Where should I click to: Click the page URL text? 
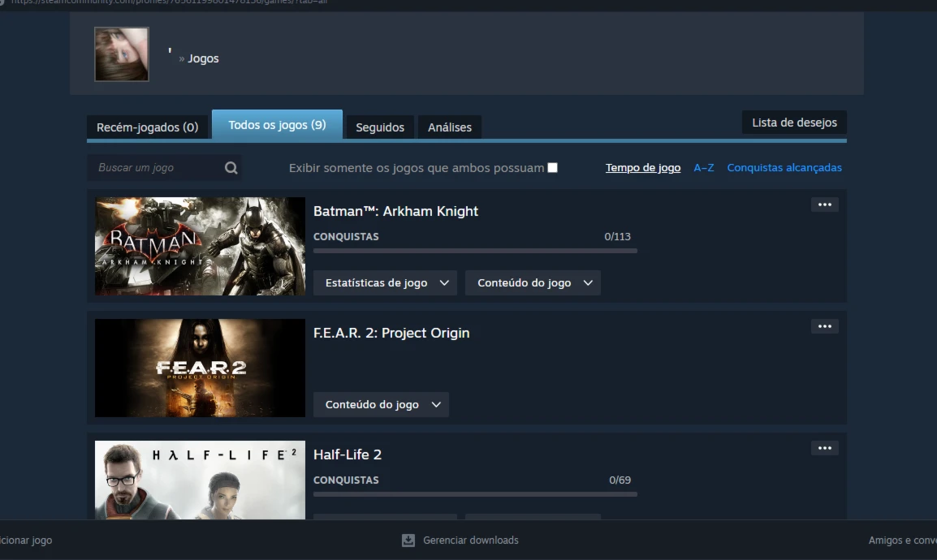(169, 2)
